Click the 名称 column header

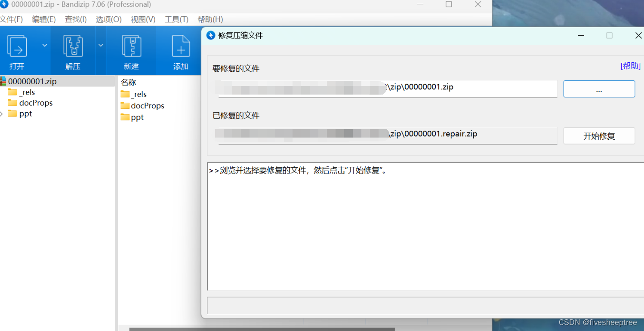(129, 82)
